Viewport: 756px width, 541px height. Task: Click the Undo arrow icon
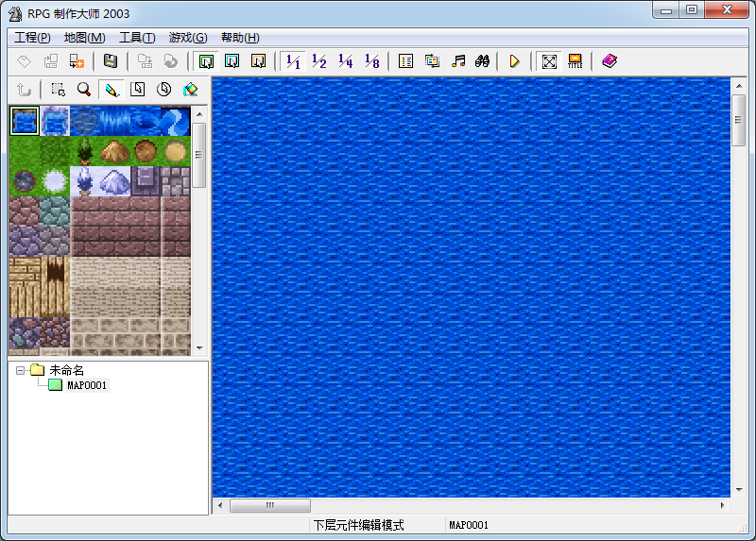(x=25, y=90)
